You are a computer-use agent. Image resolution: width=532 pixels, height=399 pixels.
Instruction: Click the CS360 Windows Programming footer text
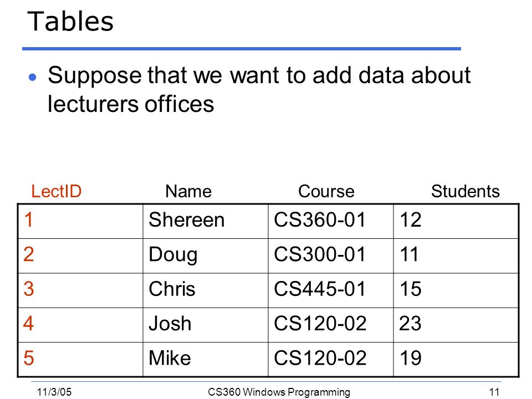pyautogui.click(x=279, y=392)
